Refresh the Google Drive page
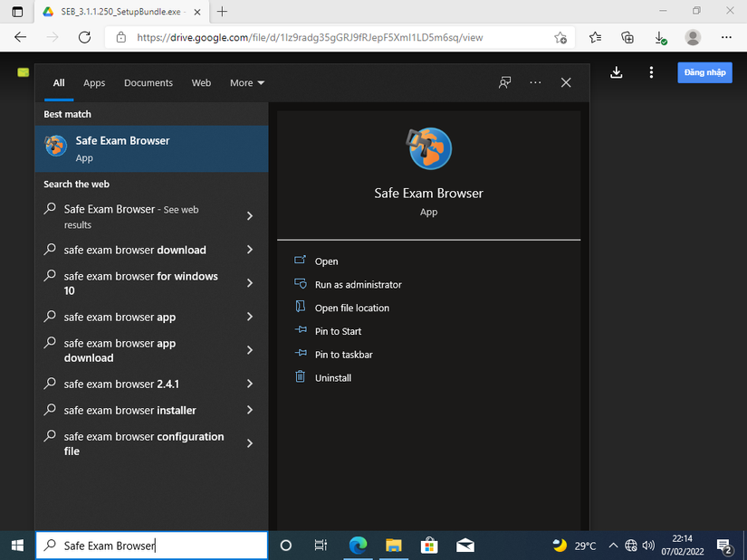 pyautogui.click(x=85, y=37)
